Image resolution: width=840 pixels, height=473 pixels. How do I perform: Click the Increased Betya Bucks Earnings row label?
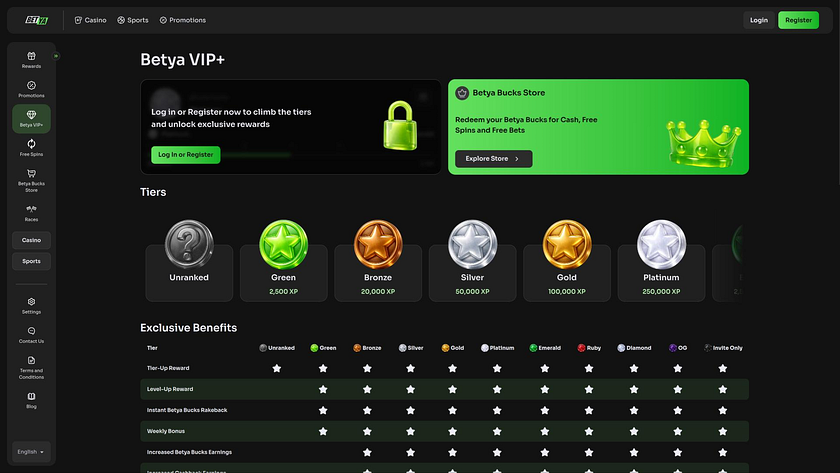tap(189, 452)
